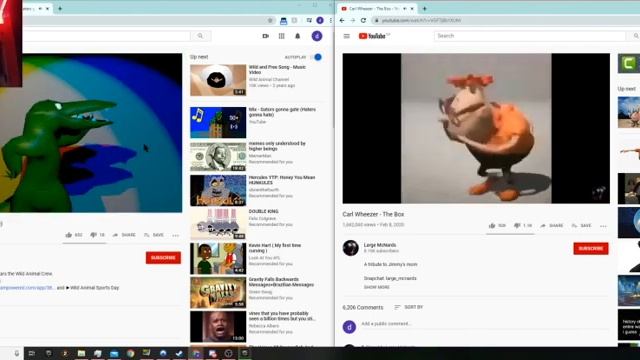Screen dimensions: 640x360
Task: Close the Carl Wheezer browser tab
Action: point(412,9)
